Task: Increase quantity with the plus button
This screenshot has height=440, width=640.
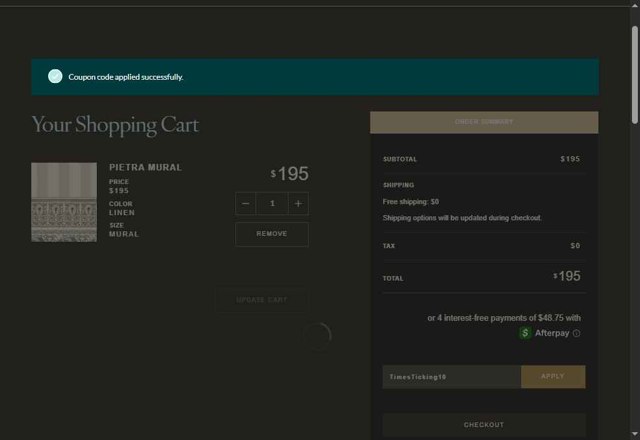Action: [x=298, y=203]
